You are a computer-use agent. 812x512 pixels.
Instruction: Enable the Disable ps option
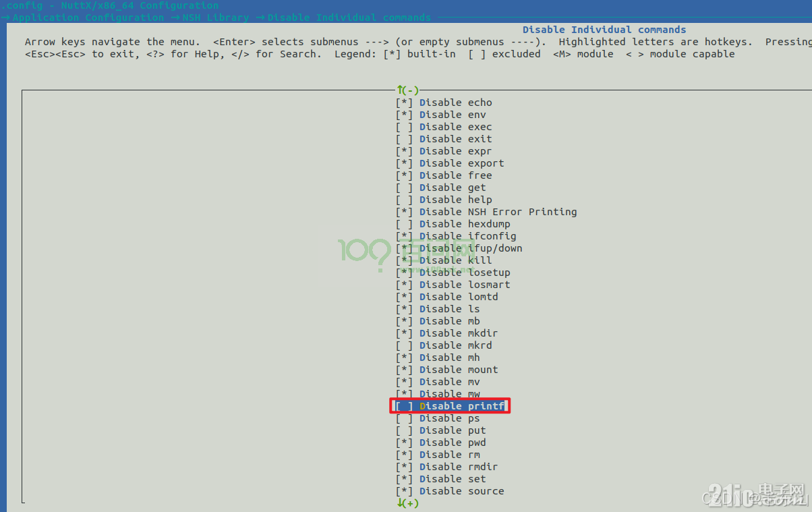click(x=438, y=418)
